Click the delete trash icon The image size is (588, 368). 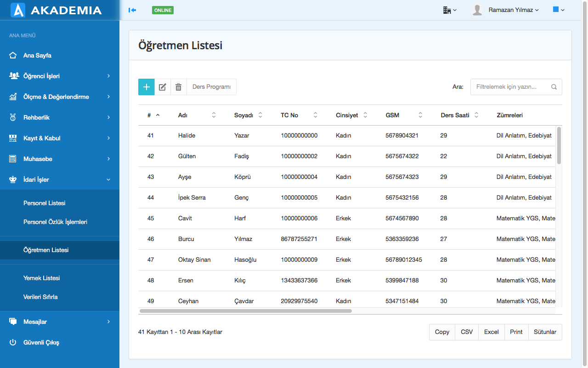tap(178, 87)
